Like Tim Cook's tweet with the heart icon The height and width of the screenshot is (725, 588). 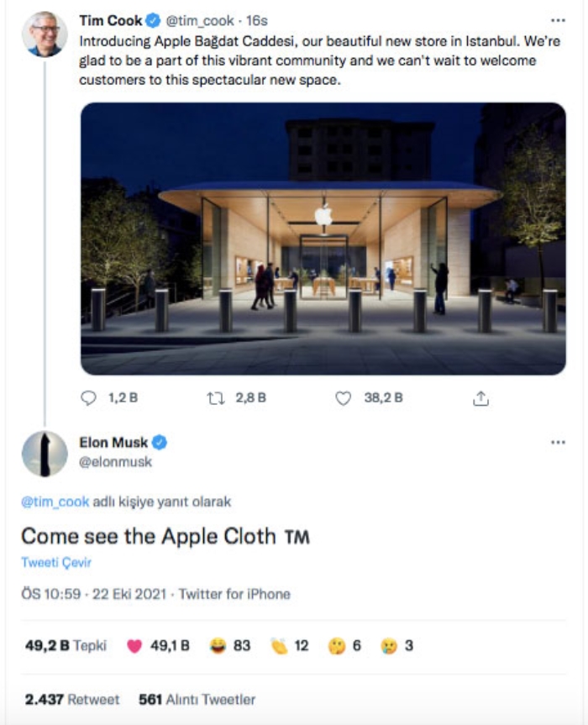point(343,397)
